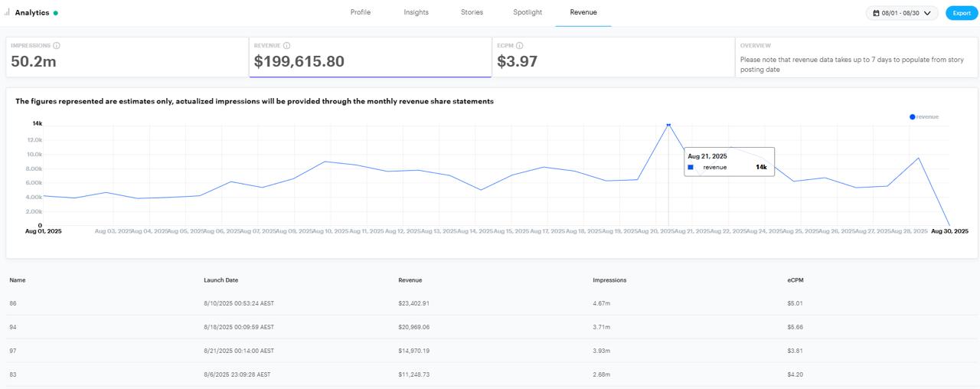Select the Revenue metric card
This screenshot has width=980, height=389.
click(370, 57)
